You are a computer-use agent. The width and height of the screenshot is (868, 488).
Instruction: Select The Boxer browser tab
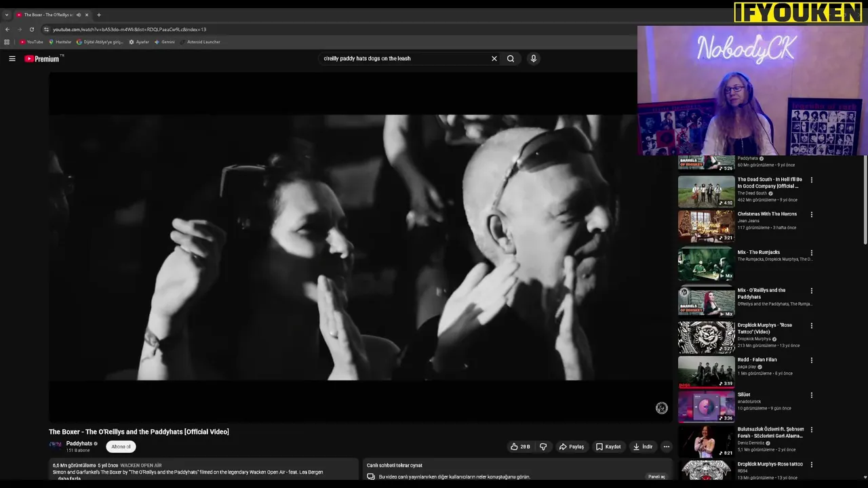(47, 15)
